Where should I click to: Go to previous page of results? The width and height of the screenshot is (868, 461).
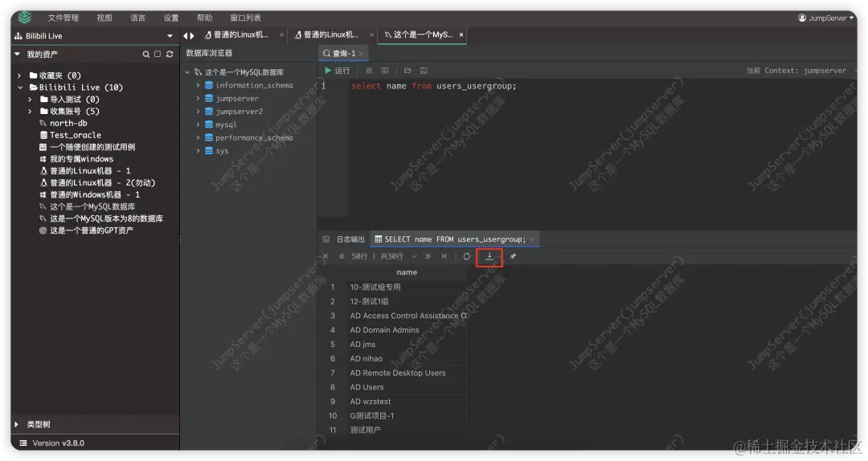coord(342,256)
